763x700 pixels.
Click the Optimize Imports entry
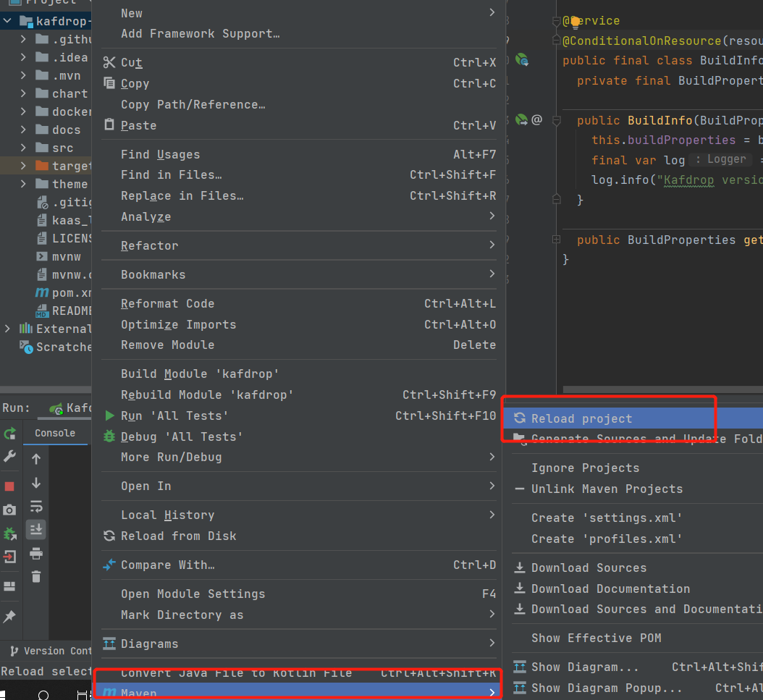[299, 324]
